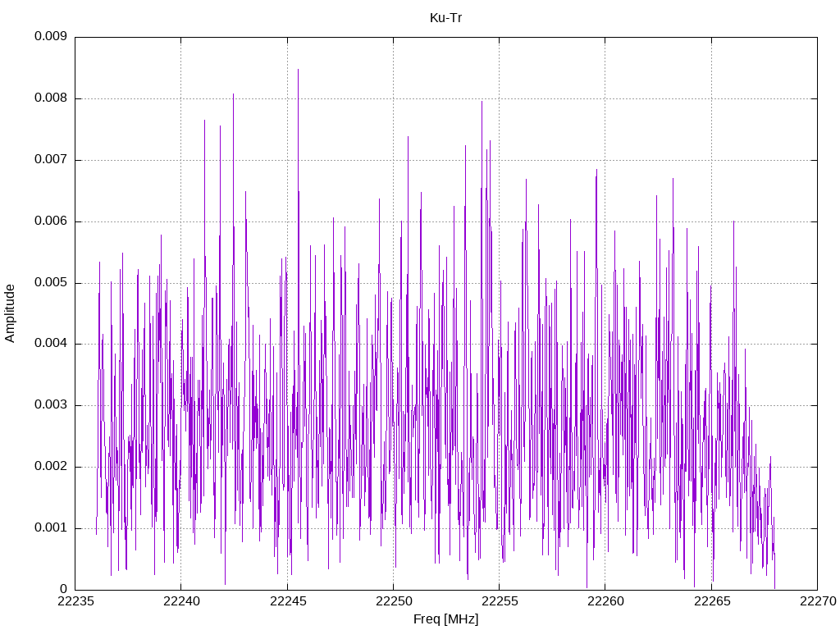Click the 0.007 y-axis tick label
The height and width of the screenshot is (630, 840).
[51, 160]
